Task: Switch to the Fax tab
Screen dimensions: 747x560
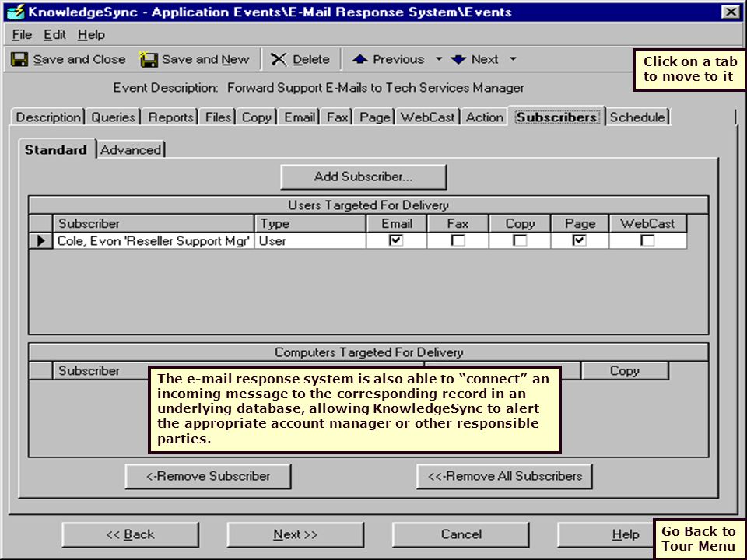Action: (337, 117)
